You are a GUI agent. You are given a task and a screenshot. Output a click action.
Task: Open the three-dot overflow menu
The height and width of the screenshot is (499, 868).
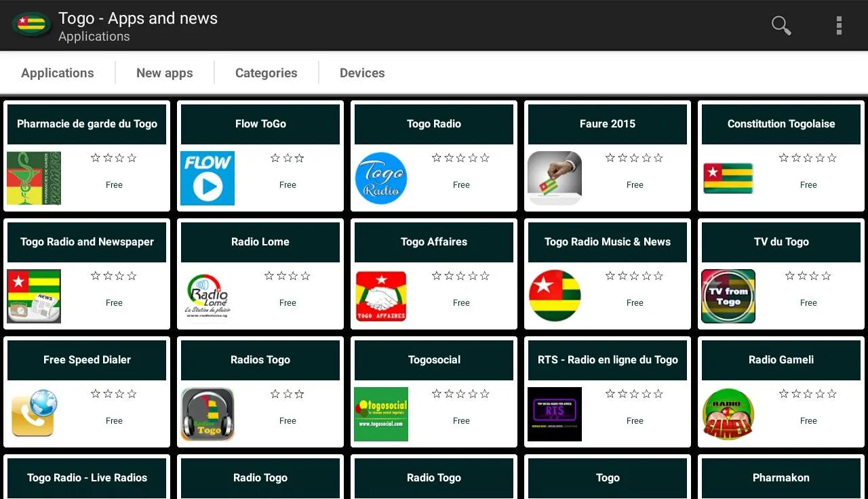[x=839, y=26]
